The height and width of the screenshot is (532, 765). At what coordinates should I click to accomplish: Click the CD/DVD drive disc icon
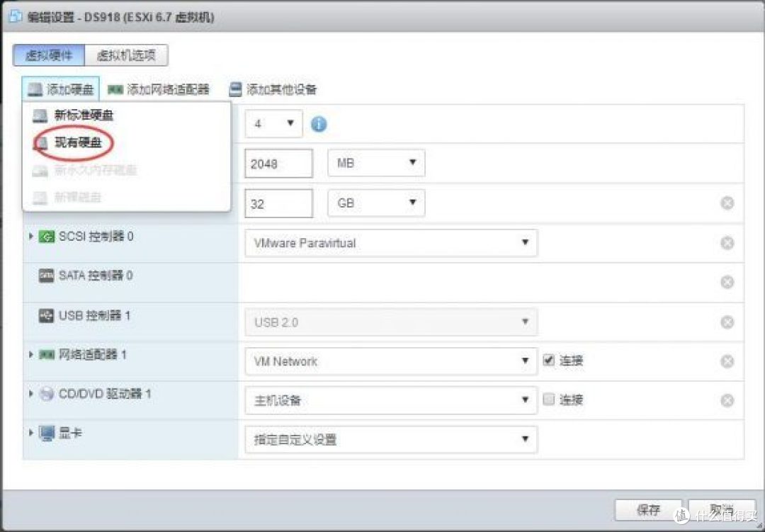click(x=46, y=394)
